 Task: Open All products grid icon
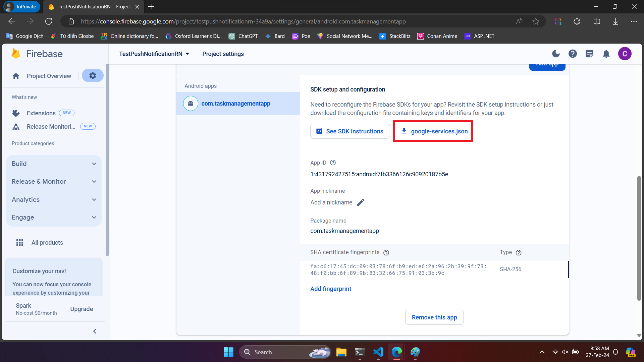pos(20,243)
